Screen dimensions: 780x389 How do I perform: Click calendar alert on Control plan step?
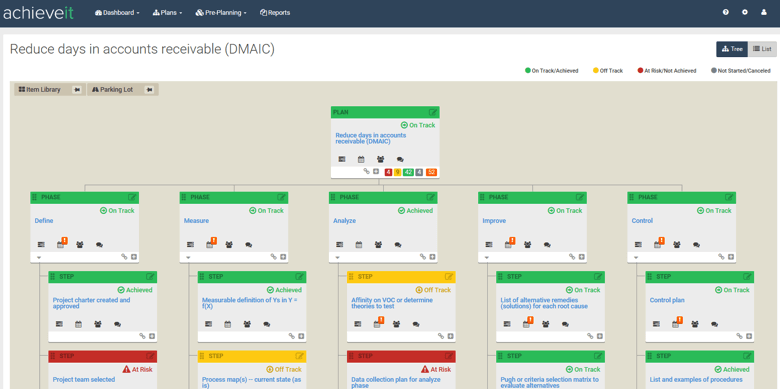pos(677,322)
